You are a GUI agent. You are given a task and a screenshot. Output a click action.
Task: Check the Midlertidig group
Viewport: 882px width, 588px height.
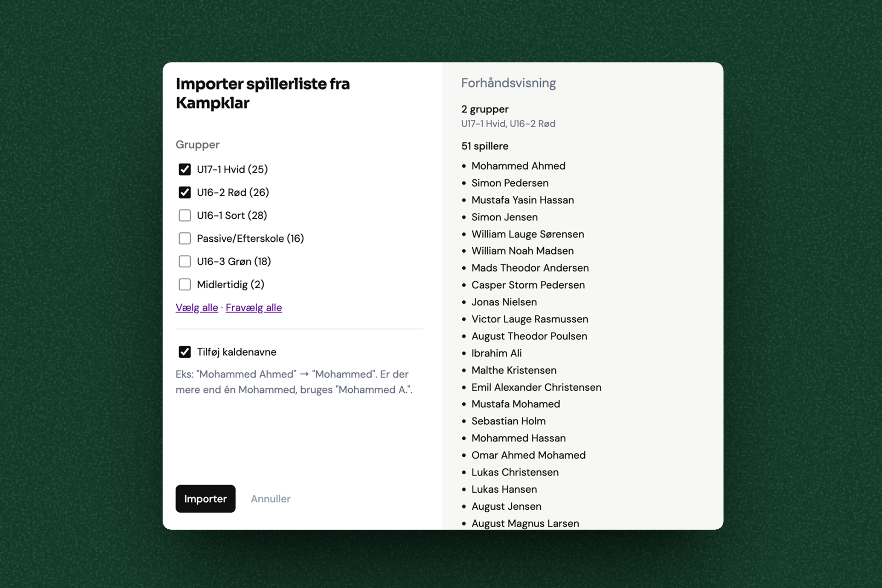pos(185,284)
